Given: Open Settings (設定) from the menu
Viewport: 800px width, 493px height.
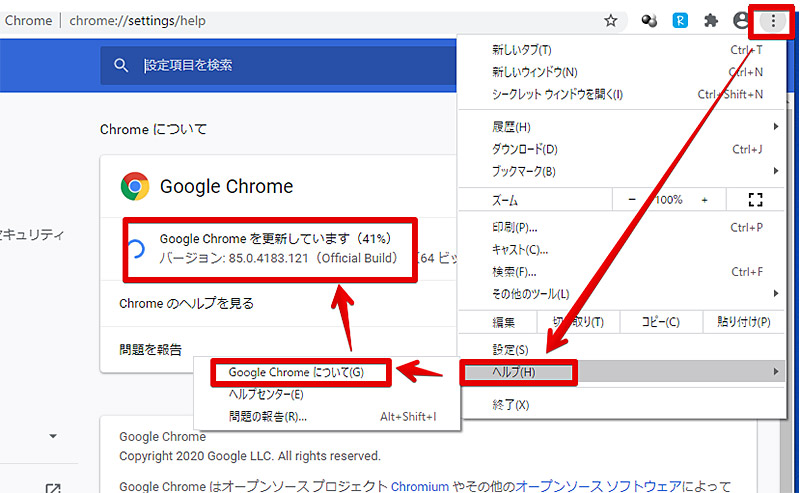Looking at the screenshot, I should point(621,350).
